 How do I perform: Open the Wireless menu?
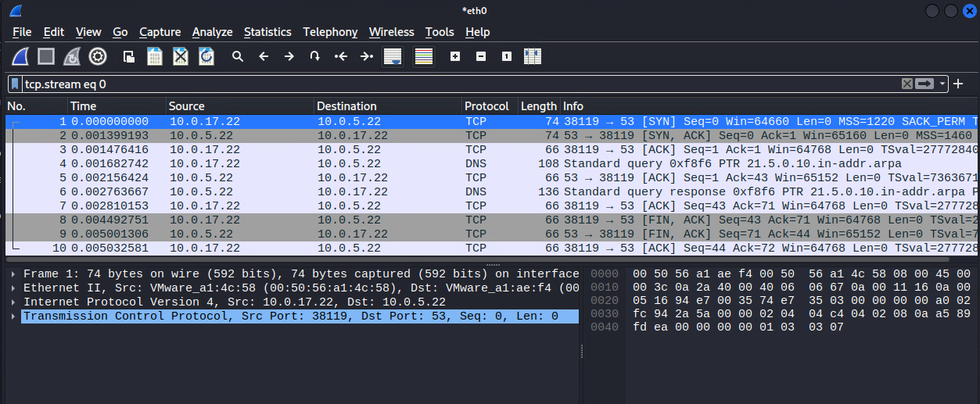coord(392,32)
